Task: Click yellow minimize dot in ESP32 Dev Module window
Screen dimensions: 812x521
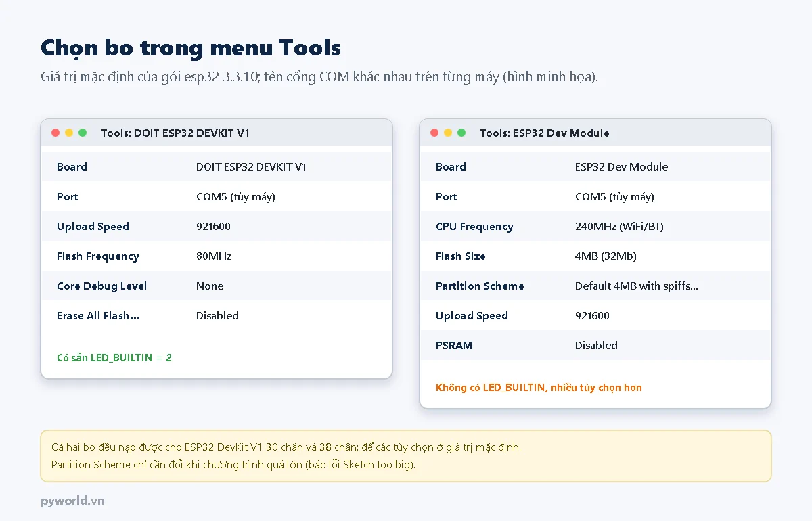Action: click(x=448, y=133)
